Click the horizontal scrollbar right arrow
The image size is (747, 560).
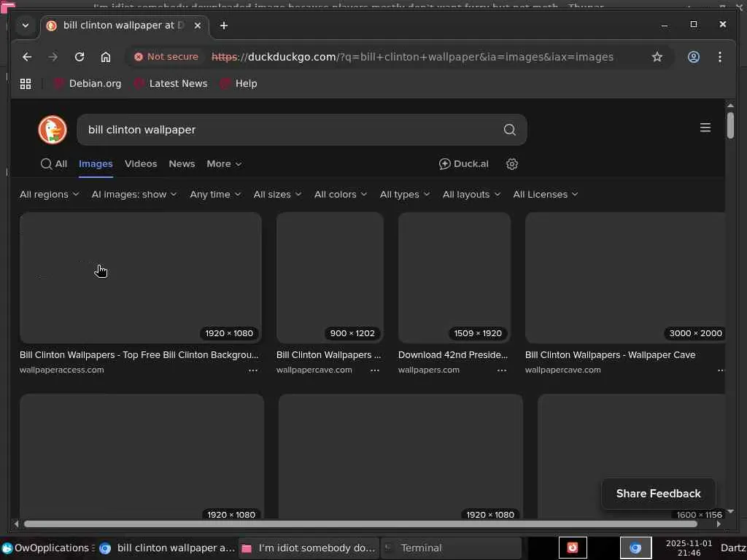(719, 524)
